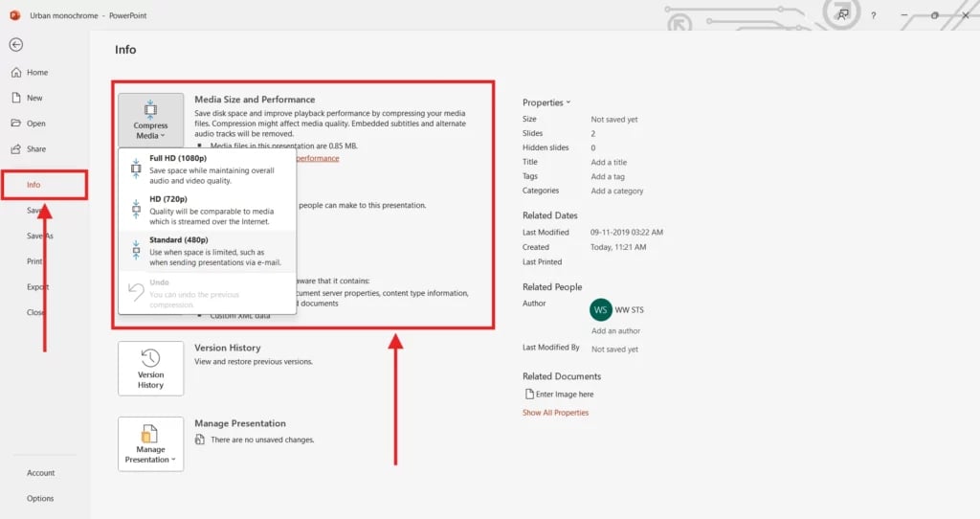
Task: Click the Add an author field
Action: (615, 331)
